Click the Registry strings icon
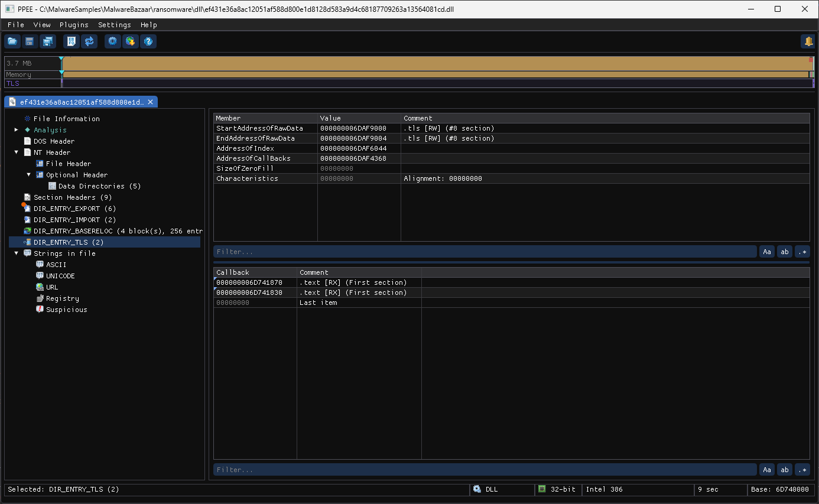 [40, 298]
